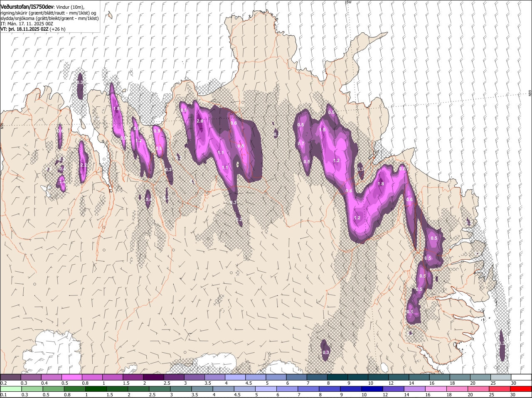The image size is (532, 398).
Task: Click the 1.5 snowfall value on the map
Action: tap(322, 130)
